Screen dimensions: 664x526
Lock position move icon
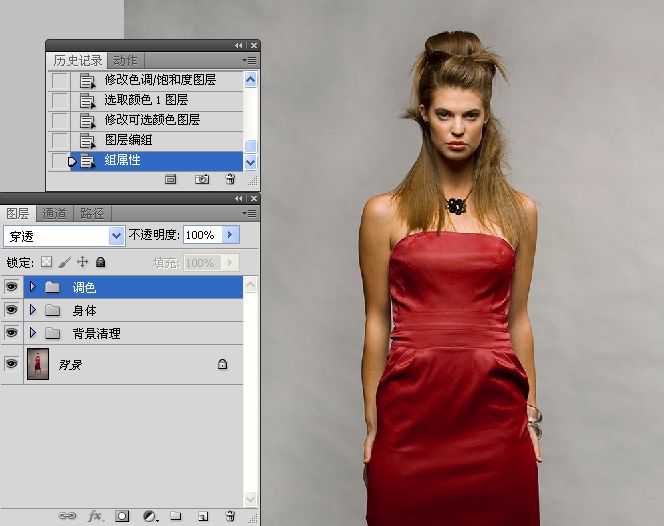coord(82,262)
